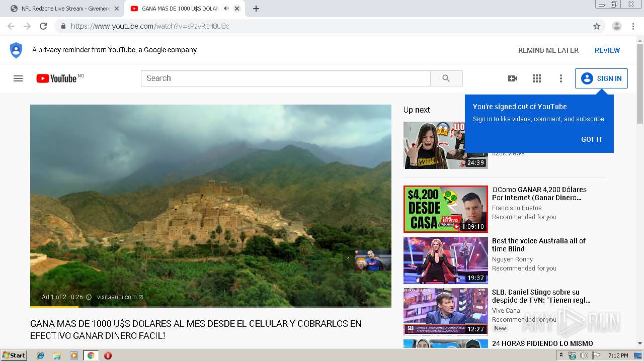
Task: Open the YouTube hamburger guide menu
Action: (x=18, y=78)
